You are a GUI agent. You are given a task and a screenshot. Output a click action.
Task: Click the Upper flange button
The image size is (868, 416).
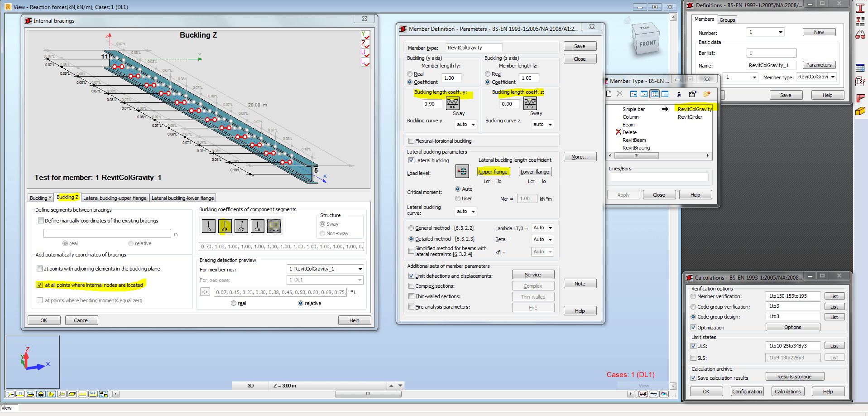[x=493, y=172]
